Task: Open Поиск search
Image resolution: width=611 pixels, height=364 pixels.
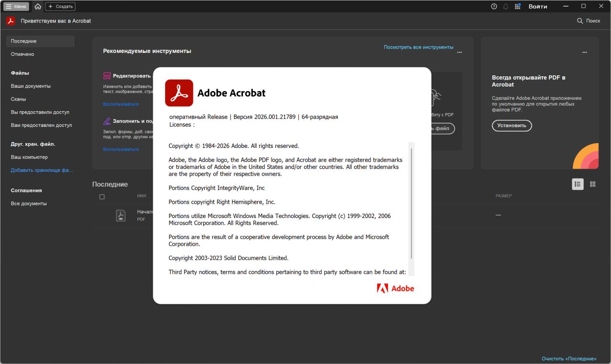Action: (x=589, y=21)
